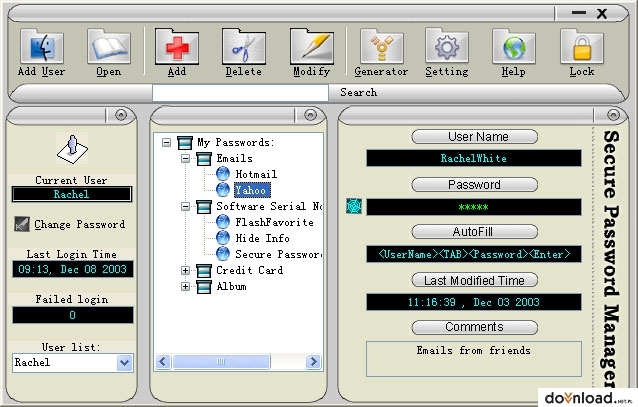Viewport: 638px width, 407px height.
Task: Click the Change Password link
Action: 79,224
